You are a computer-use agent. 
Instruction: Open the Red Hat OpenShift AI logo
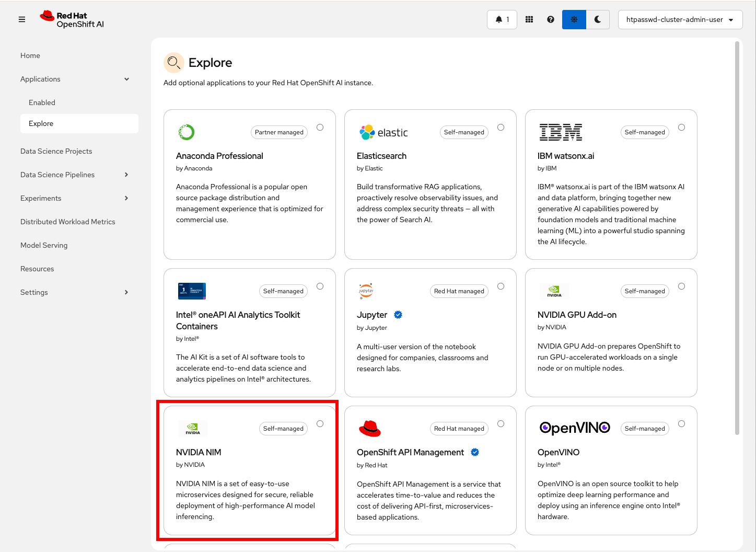click(72, 19)
